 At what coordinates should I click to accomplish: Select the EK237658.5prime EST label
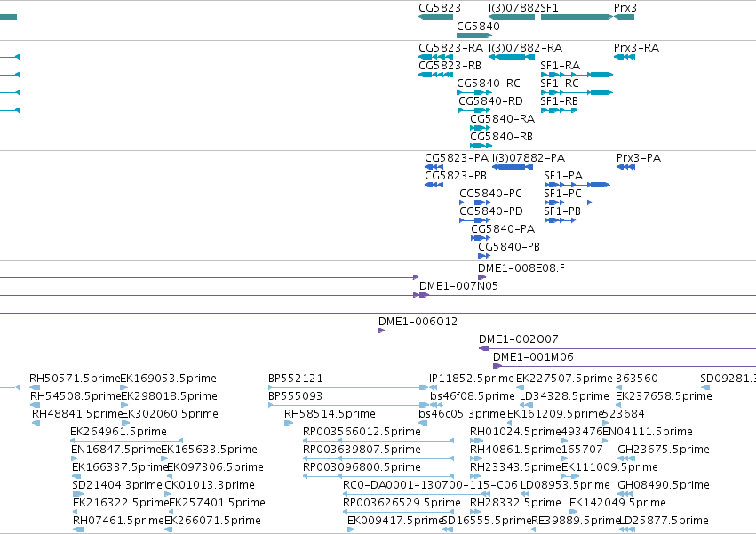664,396
